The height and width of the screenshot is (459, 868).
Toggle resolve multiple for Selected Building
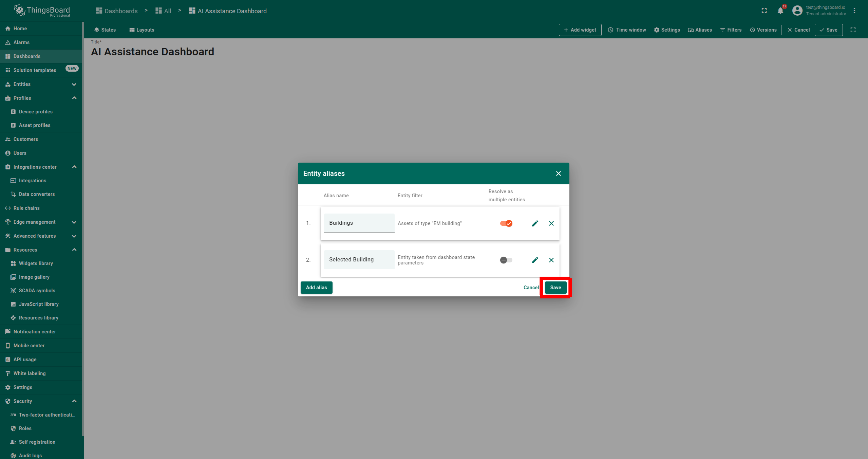coord(506,260)
